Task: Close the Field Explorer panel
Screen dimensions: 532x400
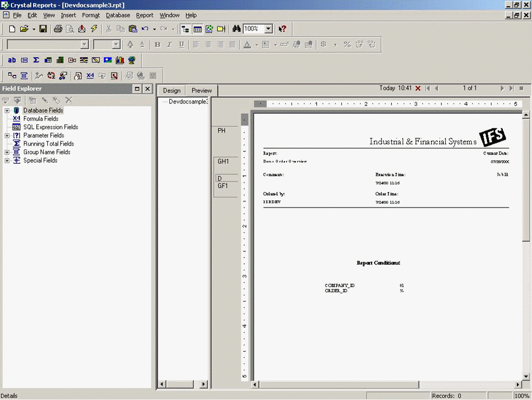Action: point(148,89)
